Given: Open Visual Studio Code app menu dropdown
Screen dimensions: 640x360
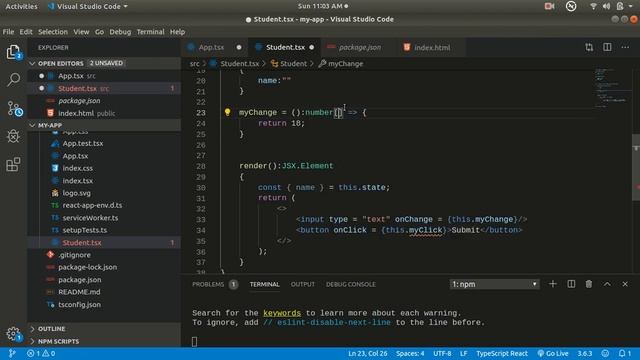Looking at the screenshot, I should coord(87,7).
